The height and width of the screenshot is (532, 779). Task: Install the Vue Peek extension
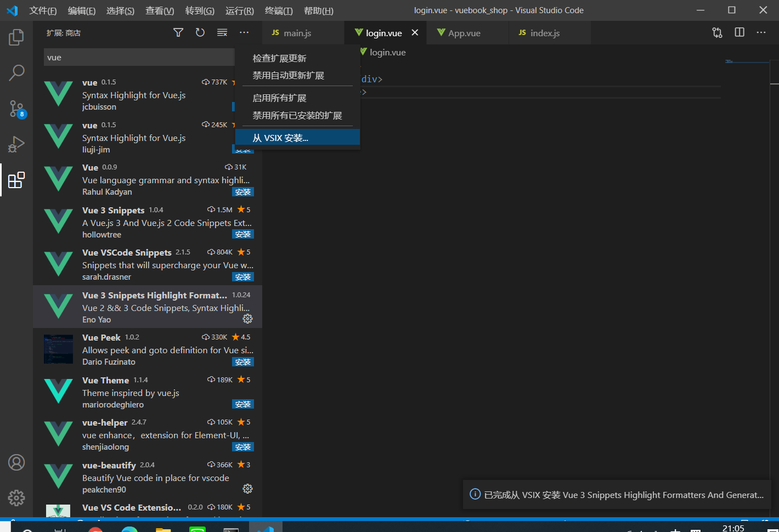click(x=243, y=361)
